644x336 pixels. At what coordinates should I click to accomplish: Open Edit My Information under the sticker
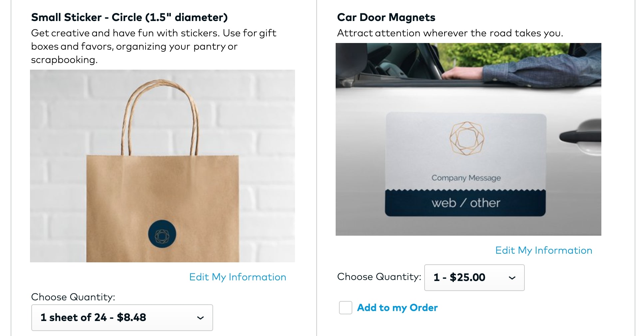tap(237, 277)
